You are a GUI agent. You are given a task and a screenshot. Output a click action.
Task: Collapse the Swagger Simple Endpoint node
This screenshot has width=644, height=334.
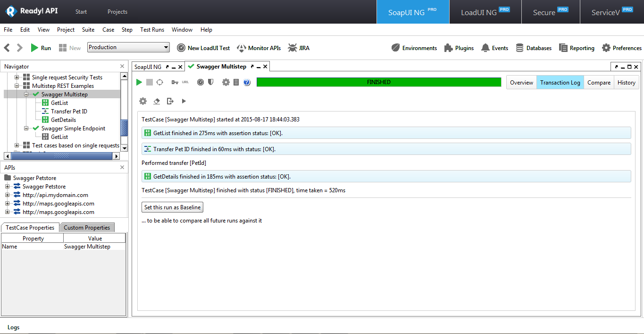coord(26,128)
